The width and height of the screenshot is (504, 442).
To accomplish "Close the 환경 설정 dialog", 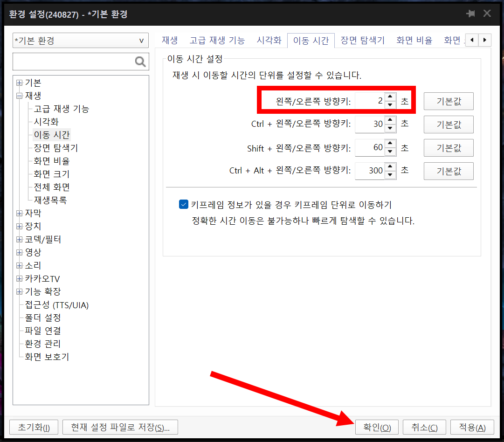I will point(487,14).
